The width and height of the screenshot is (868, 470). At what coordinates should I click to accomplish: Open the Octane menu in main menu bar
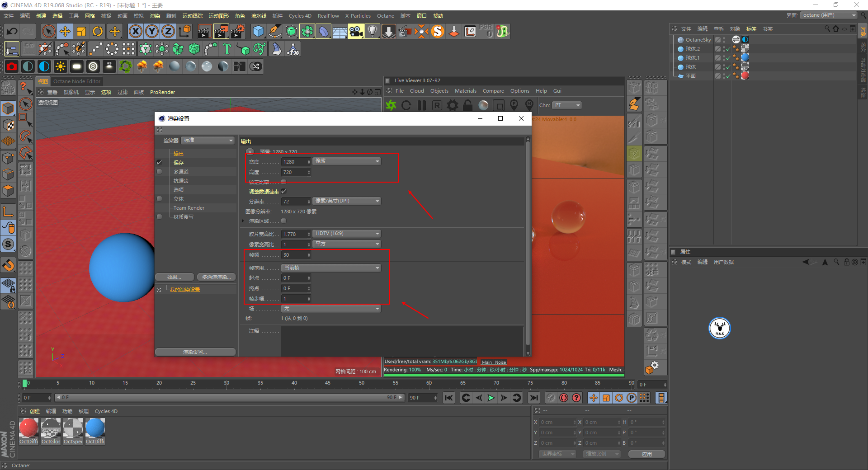pos(386,16)
